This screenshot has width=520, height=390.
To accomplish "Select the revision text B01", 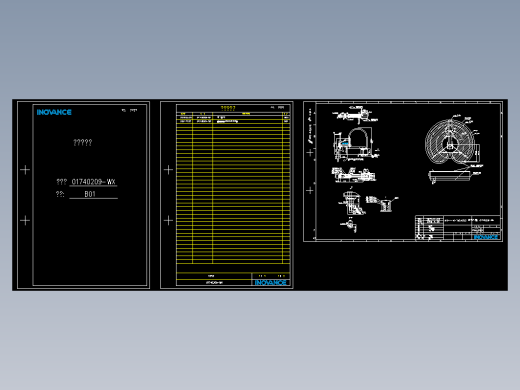I will pyautogui.click(x=90, y=194).
